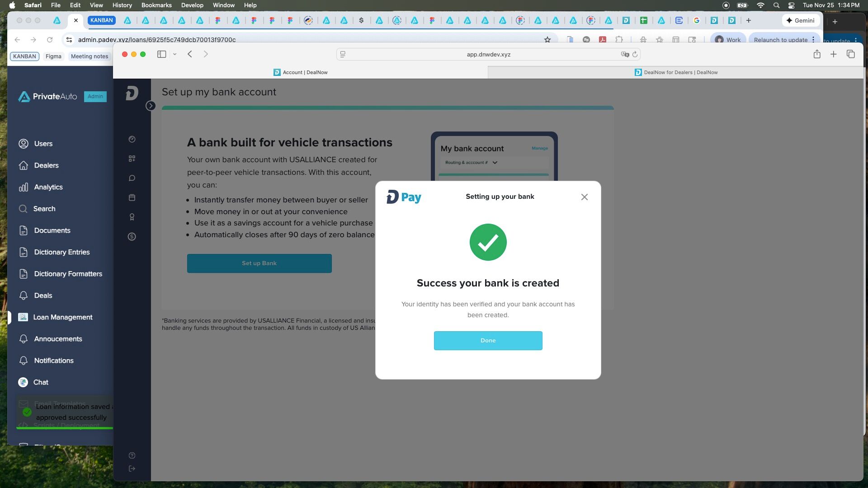This screenshot has width=868, height=488.
Task: Expand the Routing & account # dropdown
Action: point(495,163)
